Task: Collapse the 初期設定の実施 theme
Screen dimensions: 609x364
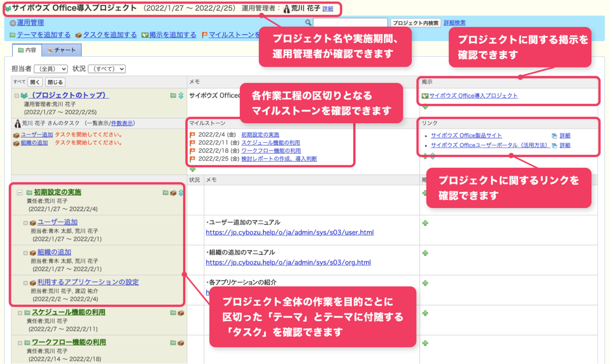Action: tap(20, 193)
